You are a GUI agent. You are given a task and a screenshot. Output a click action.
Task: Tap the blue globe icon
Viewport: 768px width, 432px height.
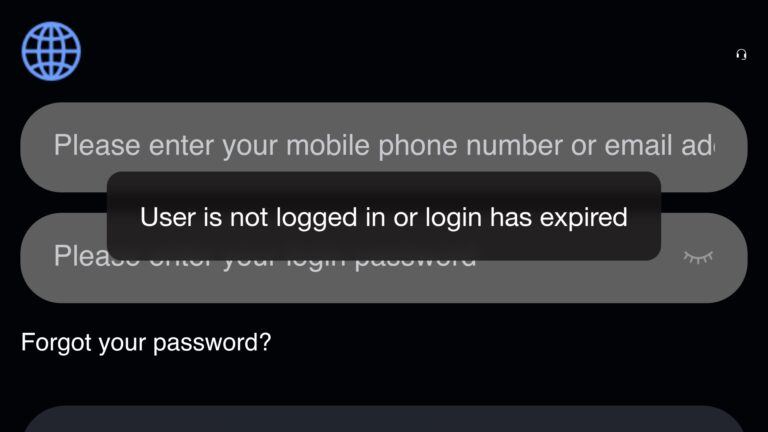tap(51, 51)
